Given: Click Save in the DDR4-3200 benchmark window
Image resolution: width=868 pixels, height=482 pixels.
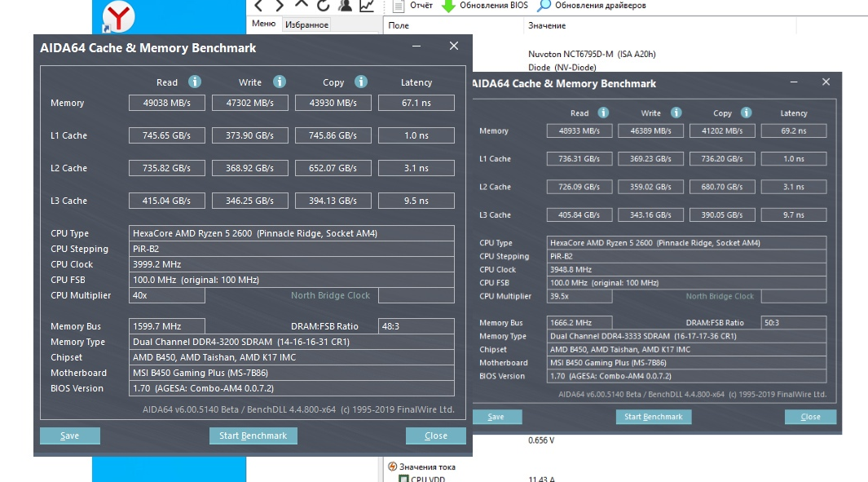Looking at the screenshot, I should coord(70,436).
